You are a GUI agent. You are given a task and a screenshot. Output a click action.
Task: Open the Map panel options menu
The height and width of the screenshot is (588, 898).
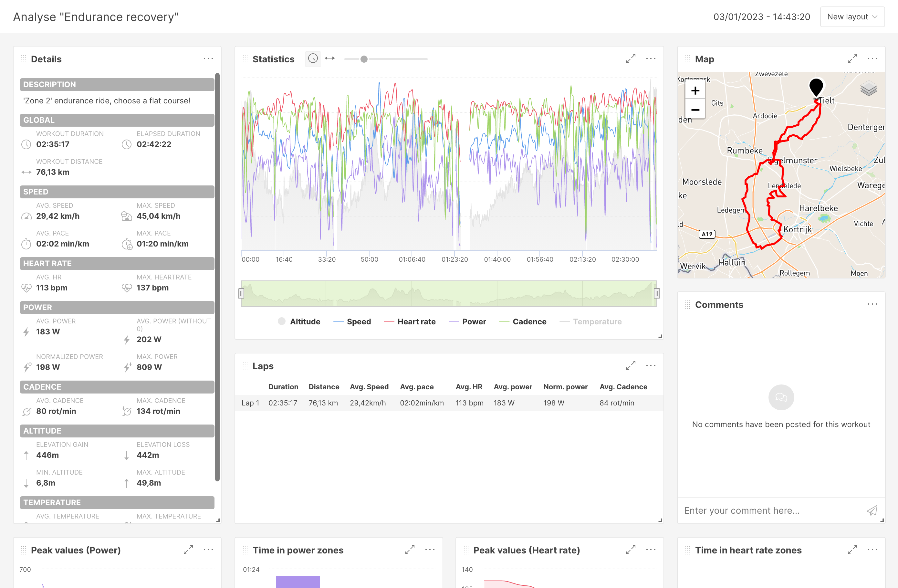point(872,59)
